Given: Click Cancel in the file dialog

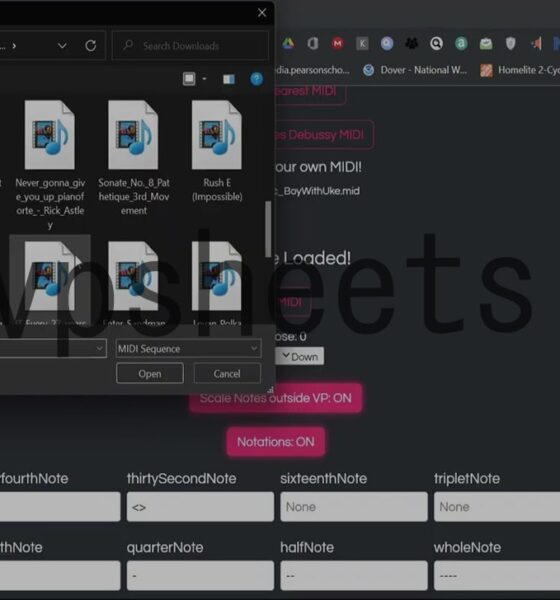Looking at the screenshot, I should (227, 373).
